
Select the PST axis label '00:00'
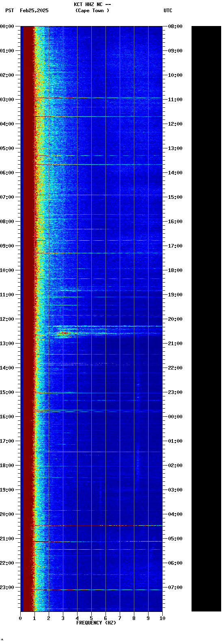pyautogui.click(x=7, y=26)
